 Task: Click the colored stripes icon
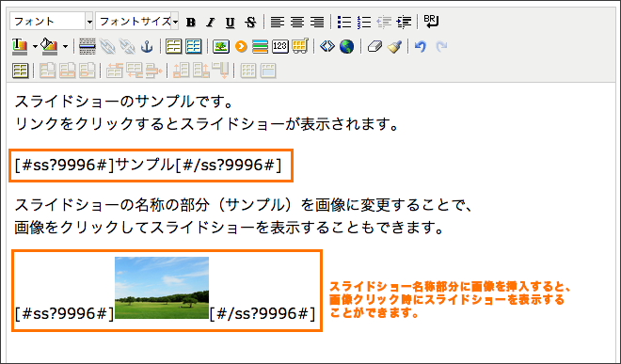coord(261,47)
